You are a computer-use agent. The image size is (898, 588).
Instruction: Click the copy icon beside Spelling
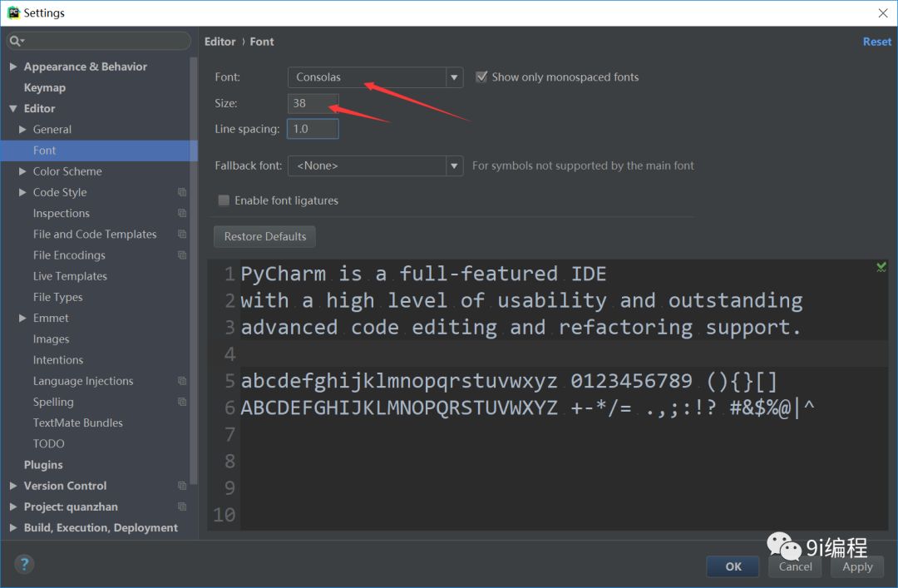[182, 402]
